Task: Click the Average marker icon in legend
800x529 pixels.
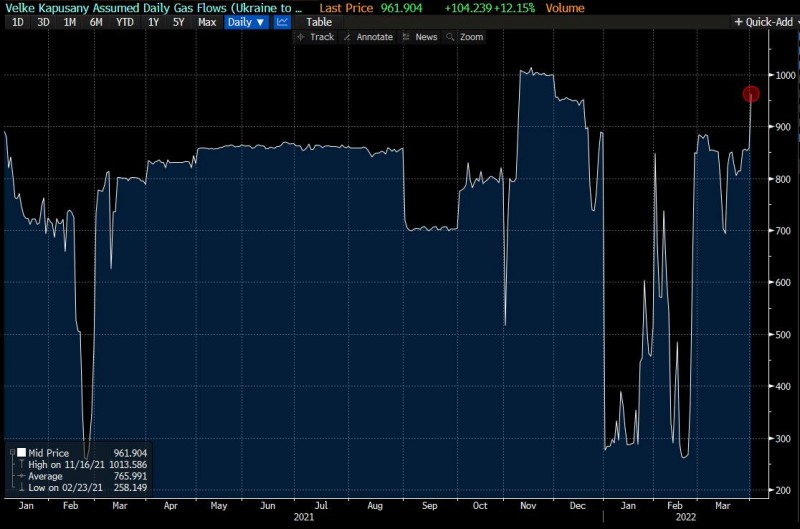Action: (x=21, y=476)
